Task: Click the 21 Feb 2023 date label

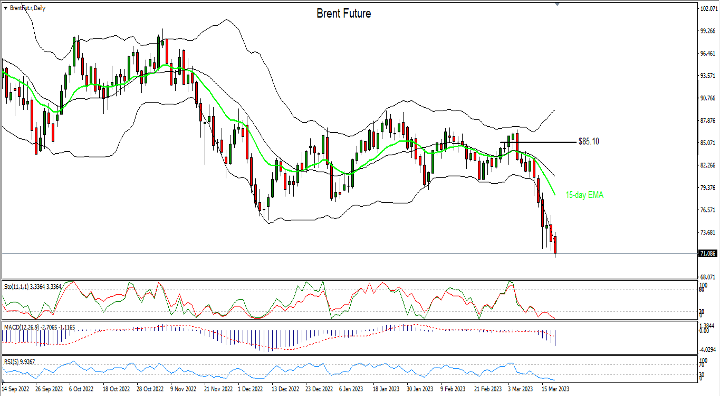Action: coord(488,389)
